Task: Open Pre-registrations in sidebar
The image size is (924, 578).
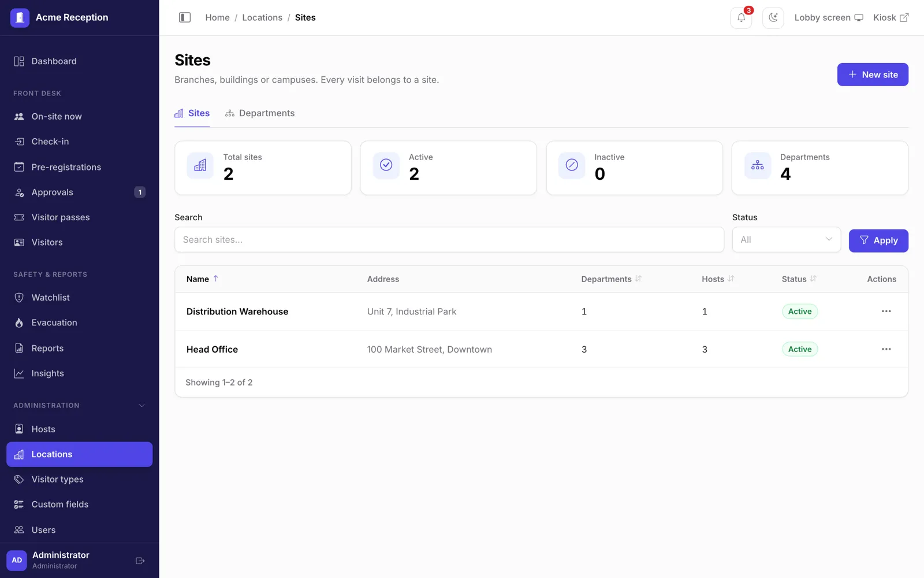Action: click(x=80, y=167)
